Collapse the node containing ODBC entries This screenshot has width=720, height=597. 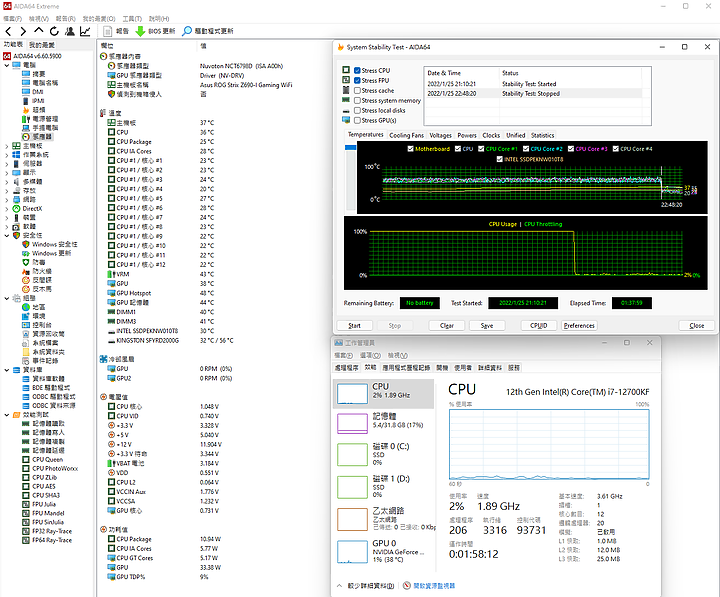pyautogui.click(x=6, y=370)
